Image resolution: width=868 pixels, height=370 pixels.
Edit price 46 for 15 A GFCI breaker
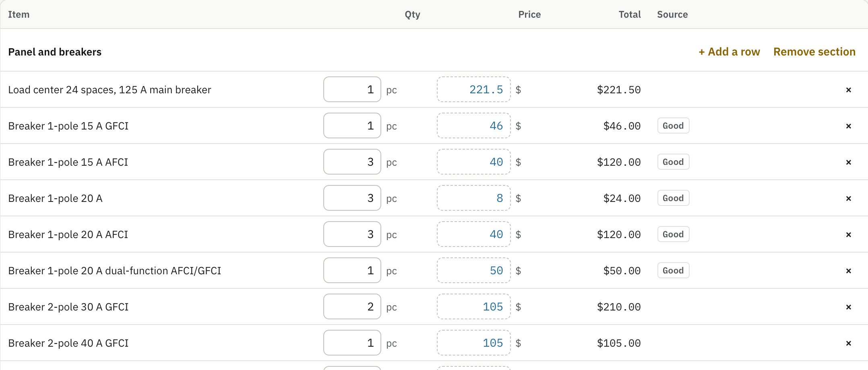coord(474,125)
